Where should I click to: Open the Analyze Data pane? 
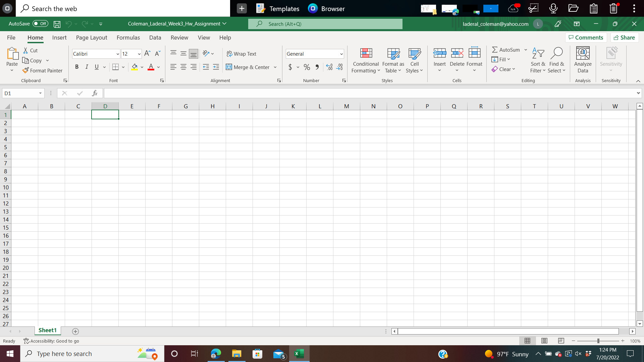(x=582, y=60)
